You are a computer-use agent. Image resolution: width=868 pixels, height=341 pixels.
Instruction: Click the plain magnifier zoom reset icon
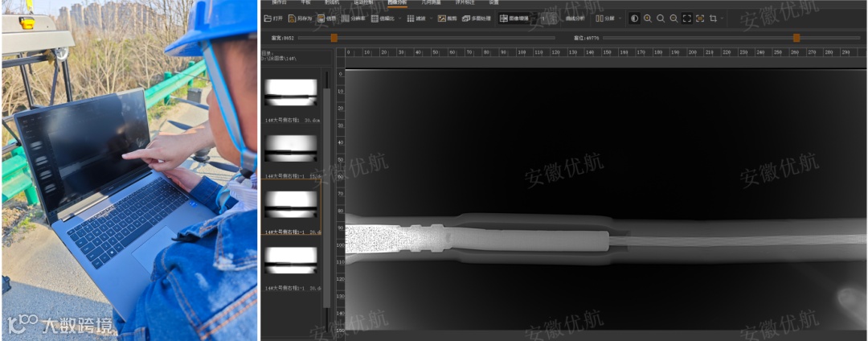[661, 18]
